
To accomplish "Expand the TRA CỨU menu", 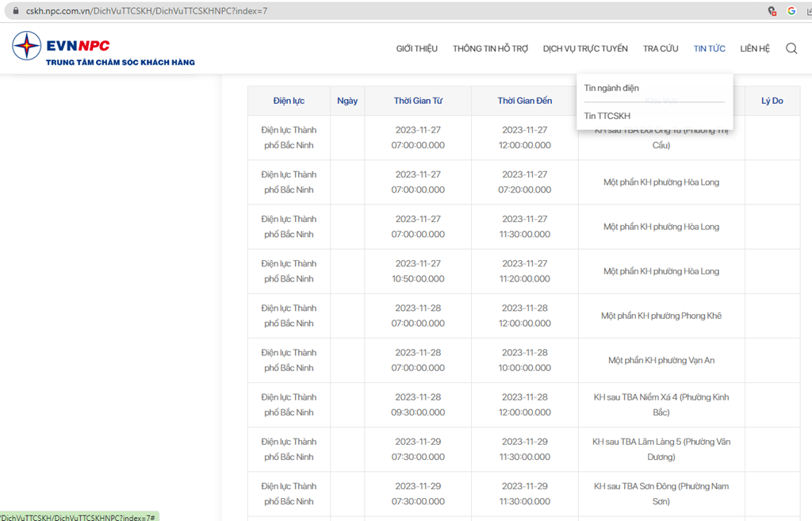I will pos(661,48).
